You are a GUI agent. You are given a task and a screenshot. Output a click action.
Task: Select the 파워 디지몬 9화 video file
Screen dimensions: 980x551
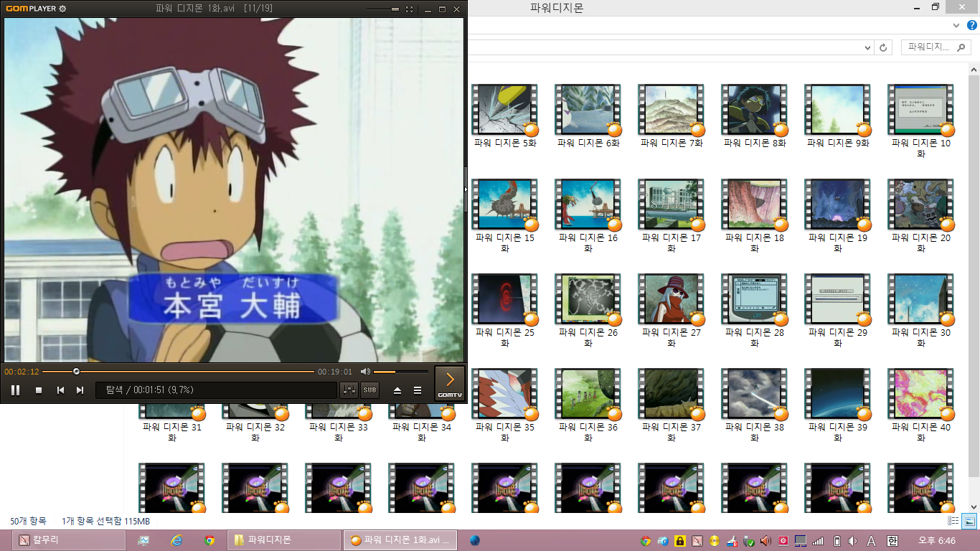(838, 116)
